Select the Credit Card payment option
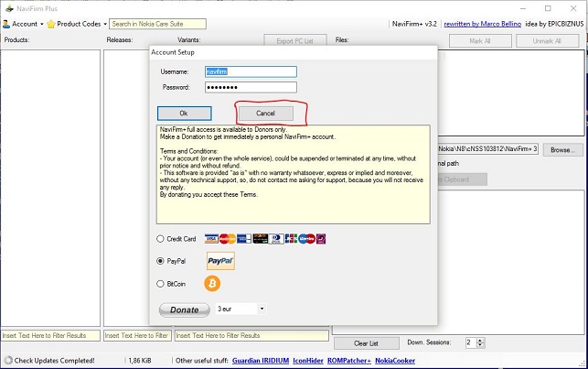Image resolution: width=588 pixels, height=369 pixels. click(162, 239)
